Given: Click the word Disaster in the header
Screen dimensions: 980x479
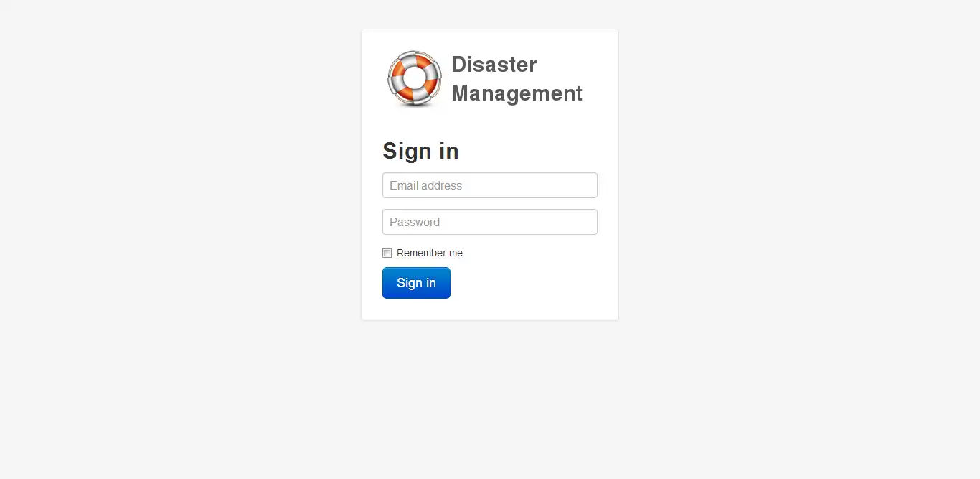Looking at the screenshot, I should (x=494, y=65).
